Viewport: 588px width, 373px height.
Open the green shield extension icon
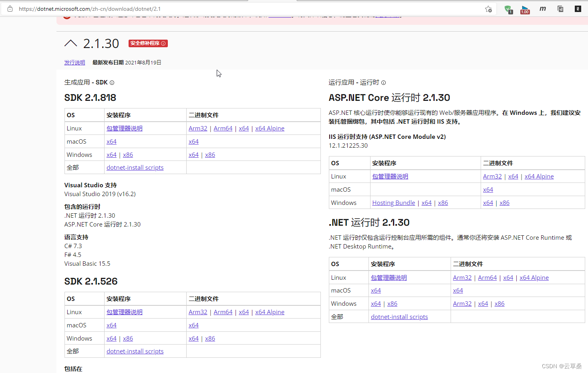508,9
